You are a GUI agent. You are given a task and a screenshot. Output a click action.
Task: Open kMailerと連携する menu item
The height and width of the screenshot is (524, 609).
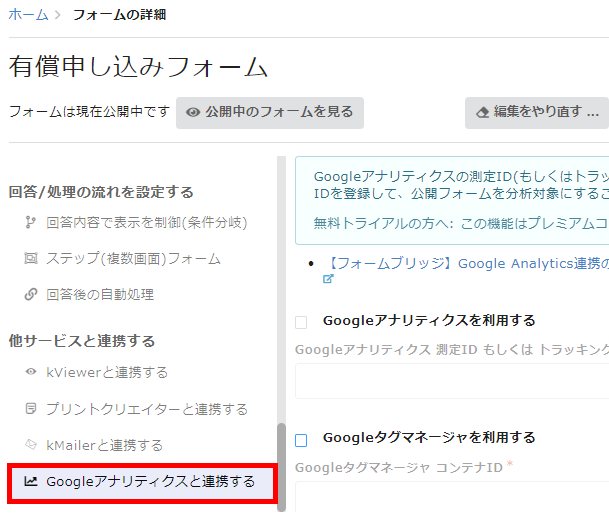click(x=104, y=445)
